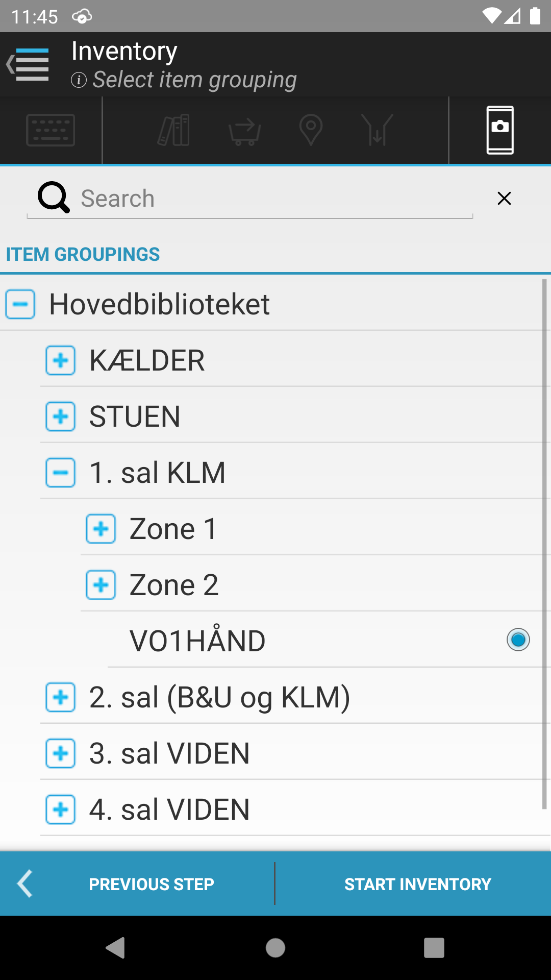The height and width of the screenshot is (980, 551).
Task: Select the books shelf toolbar icon
Action: pyautogui.click(x=174, y=130)
